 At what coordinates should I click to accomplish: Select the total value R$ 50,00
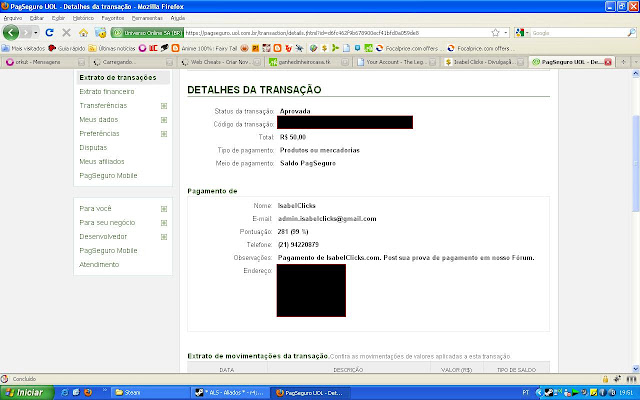tap(293, 137)
